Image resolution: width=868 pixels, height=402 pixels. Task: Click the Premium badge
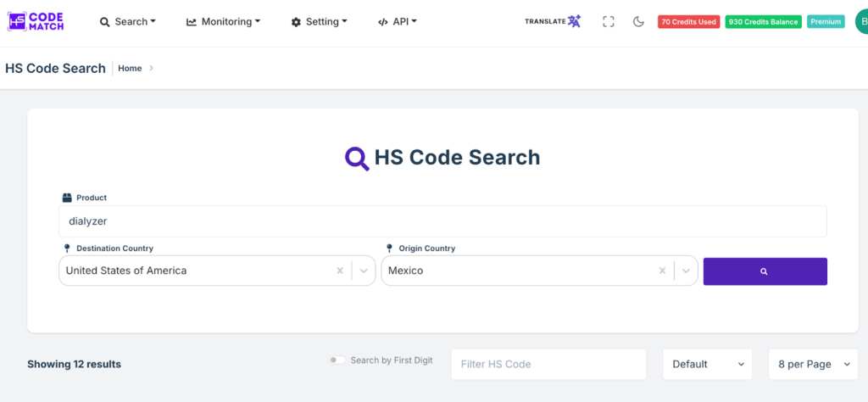click(826, 22)
